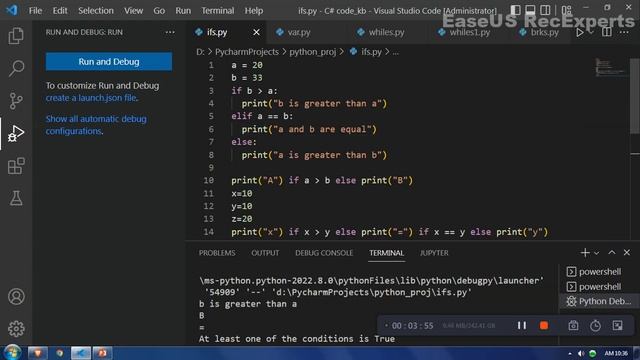Click the VS Code logo icon
This screenshot has height=360, width=640.
click(11, 10)
